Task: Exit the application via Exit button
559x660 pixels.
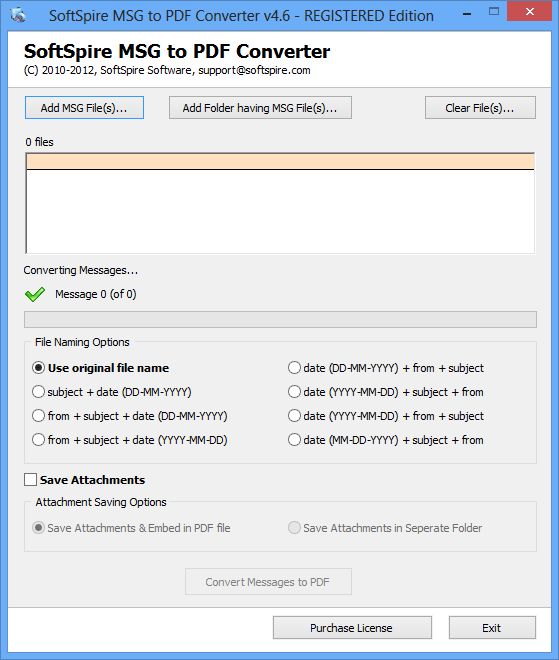Action: pyautogui.click(x=492, y=628)
